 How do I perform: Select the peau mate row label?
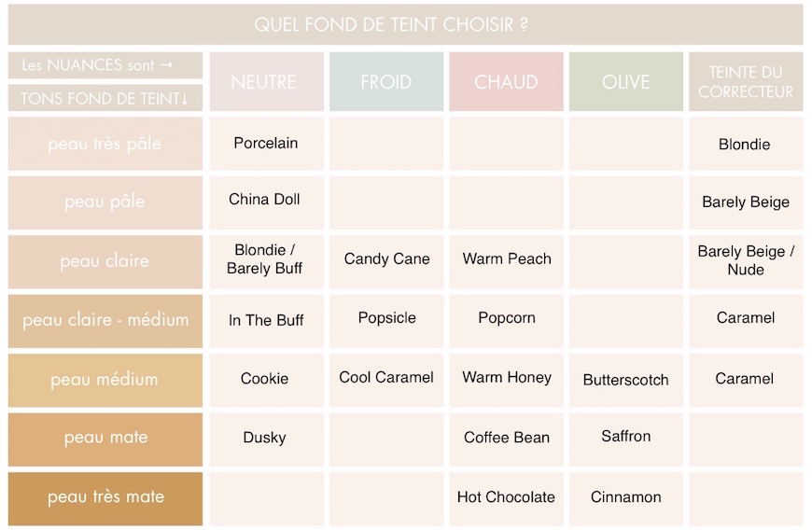[105, 439]
